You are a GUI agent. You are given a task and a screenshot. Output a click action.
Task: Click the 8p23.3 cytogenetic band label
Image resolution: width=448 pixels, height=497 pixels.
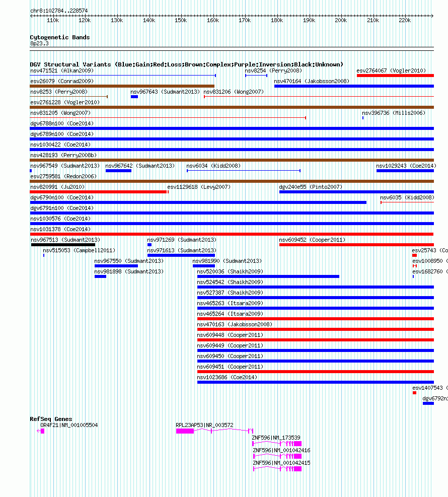39,43
